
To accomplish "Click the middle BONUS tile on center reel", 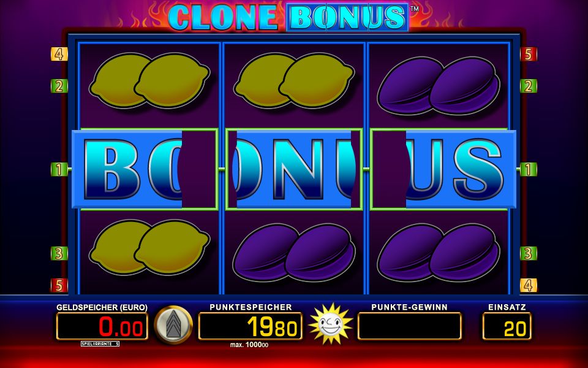I will coord(294,169).
